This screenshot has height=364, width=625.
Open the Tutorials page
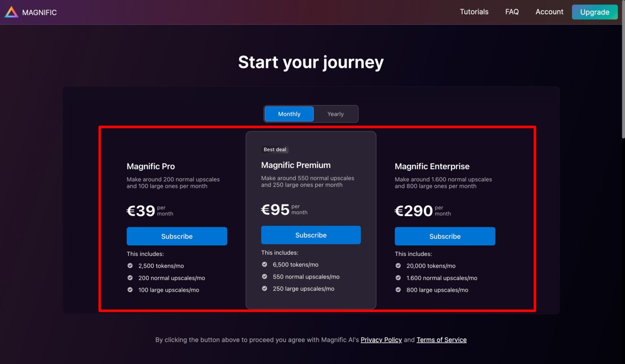[474, 12]
